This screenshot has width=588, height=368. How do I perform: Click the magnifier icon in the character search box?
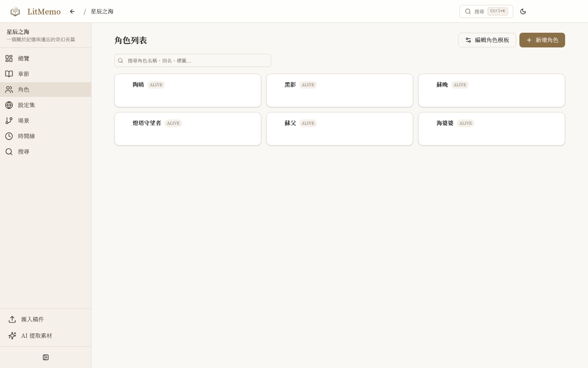(x=120, y=61)
